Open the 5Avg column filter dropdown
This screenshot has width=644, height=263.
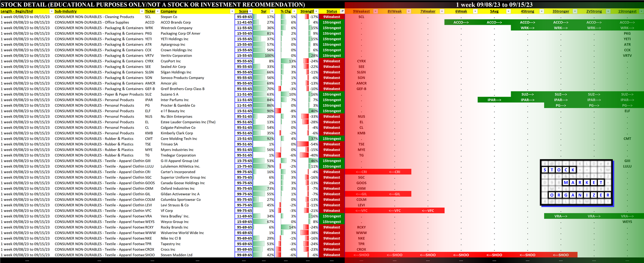click(508, 11)
